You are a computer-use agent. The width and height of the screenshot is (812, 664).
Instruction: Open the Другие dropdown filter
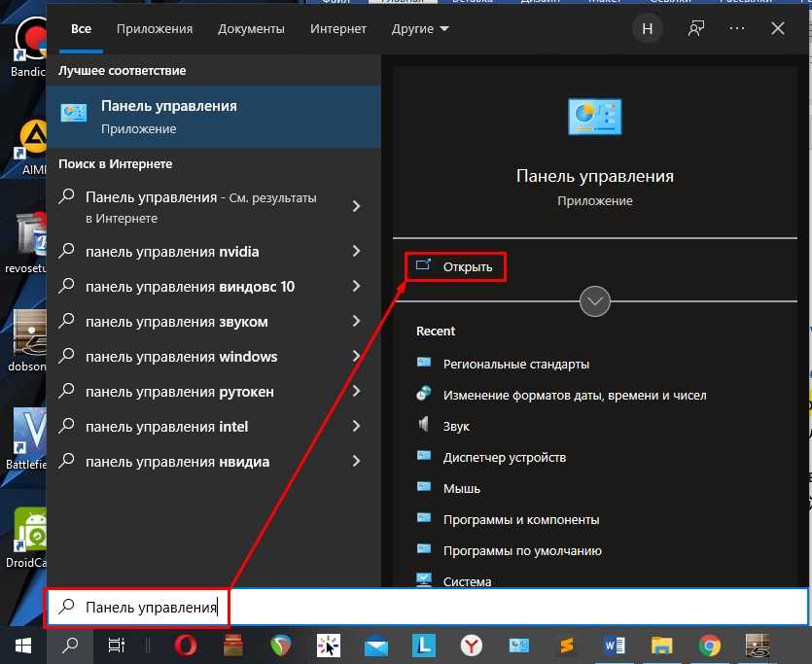[420, 29]
